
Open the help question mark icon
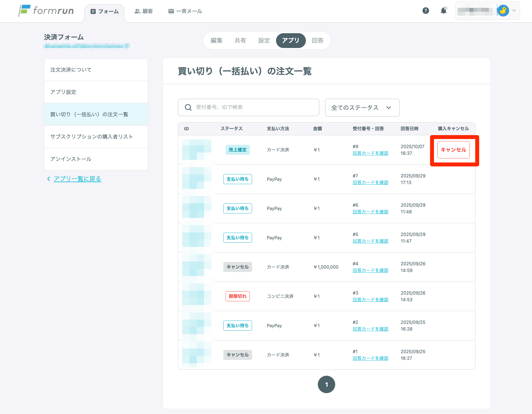coord(425,11)
